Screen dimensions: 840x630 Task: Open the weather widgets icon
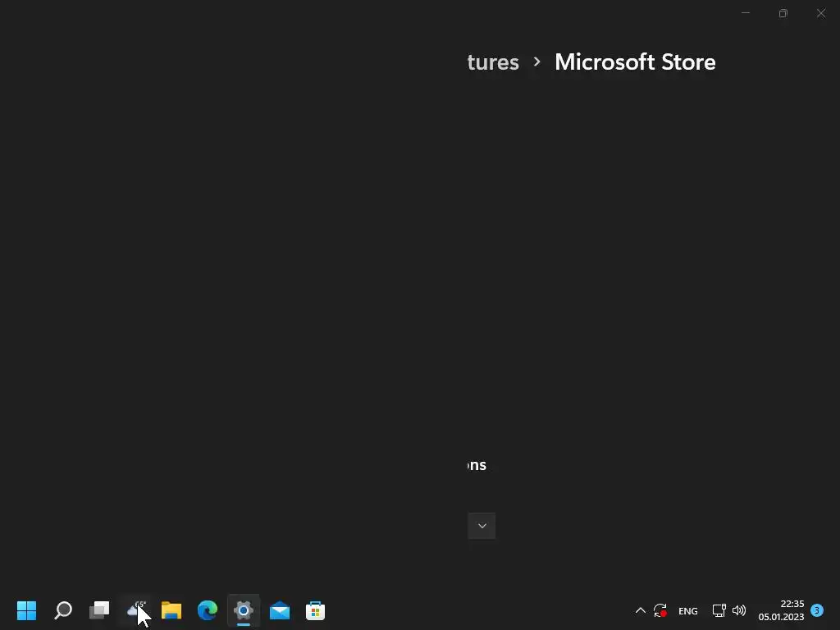coord(135,610)
